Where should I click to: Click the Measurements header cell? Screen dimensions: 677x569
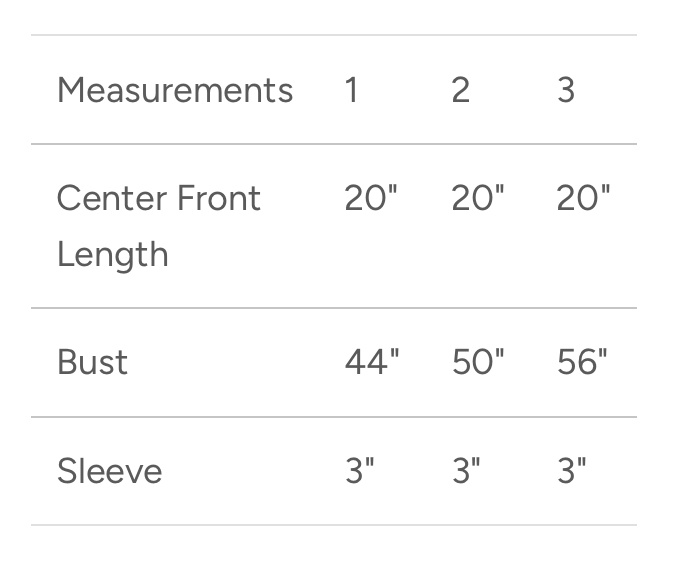175,90
